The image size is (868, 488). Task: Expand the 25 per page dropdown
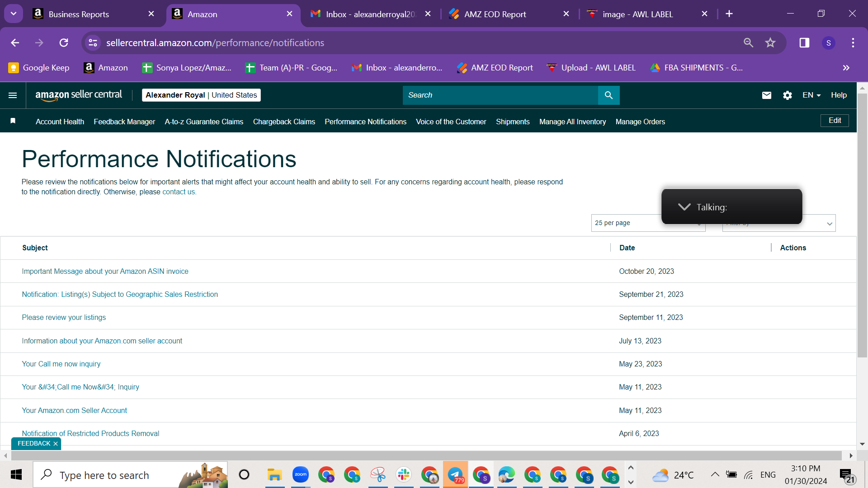[x=648, y=223]
